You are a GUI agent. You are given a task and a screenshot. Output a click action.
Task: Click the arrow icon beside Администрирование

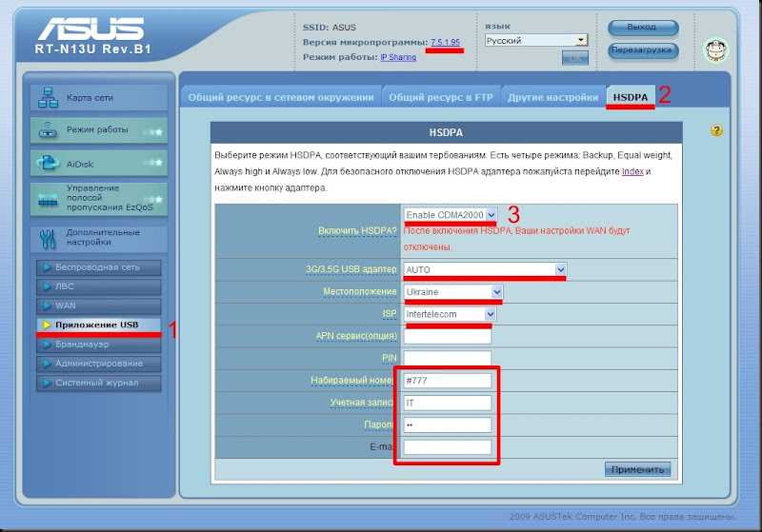point(47,364)
